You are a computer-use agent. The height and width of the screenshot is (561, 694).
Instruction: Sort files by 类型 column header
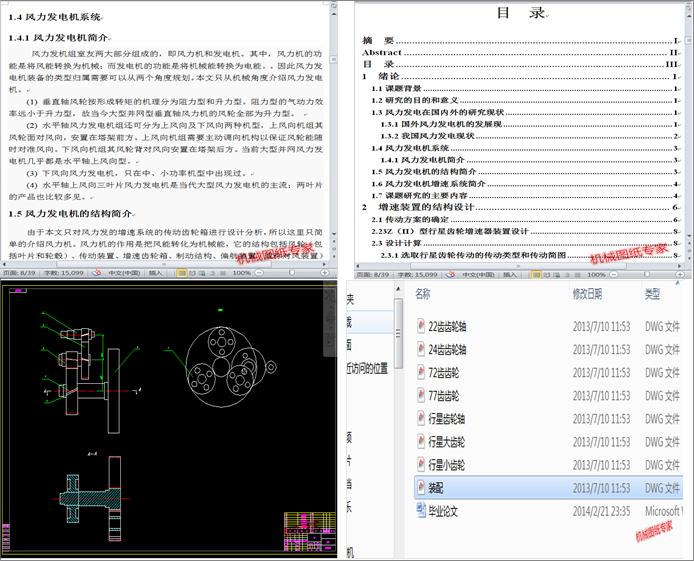652,293
